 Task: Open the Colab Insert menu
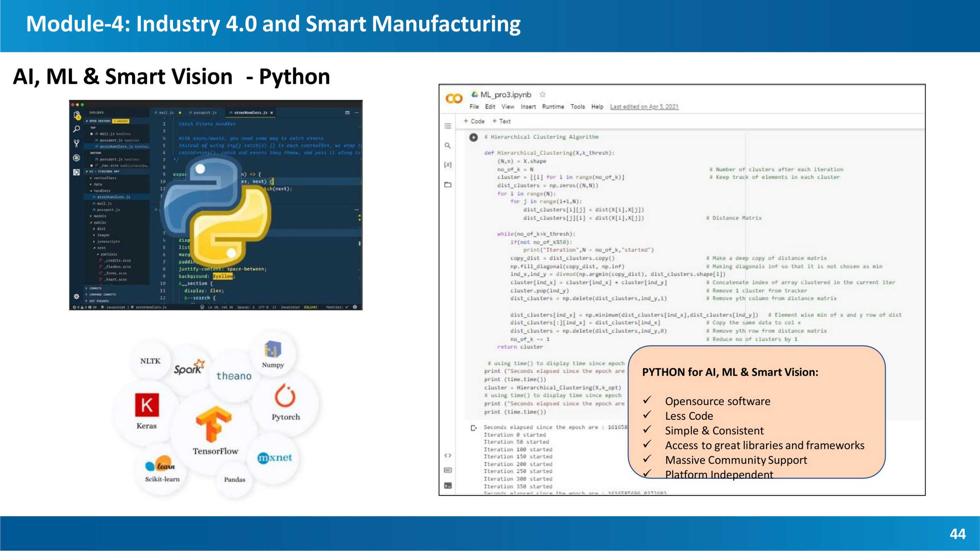point(528,107)
